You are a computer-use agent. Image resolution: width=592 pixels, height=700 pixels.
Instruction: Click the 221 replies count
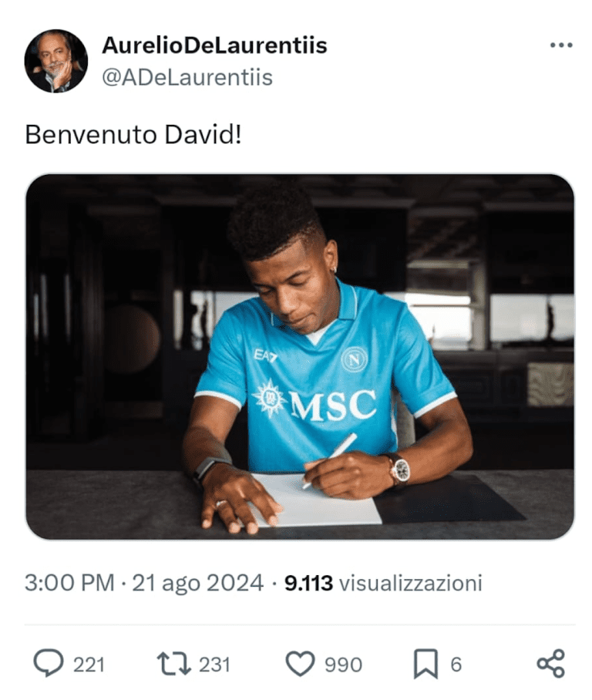(x=89, y=665)
